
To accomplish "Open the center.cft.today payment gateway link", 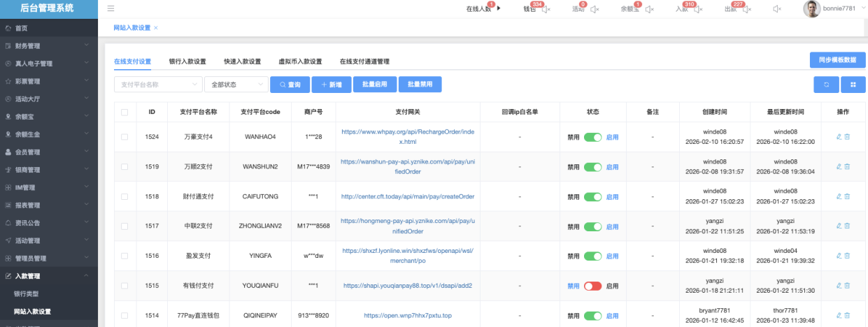I will (408, 197).
